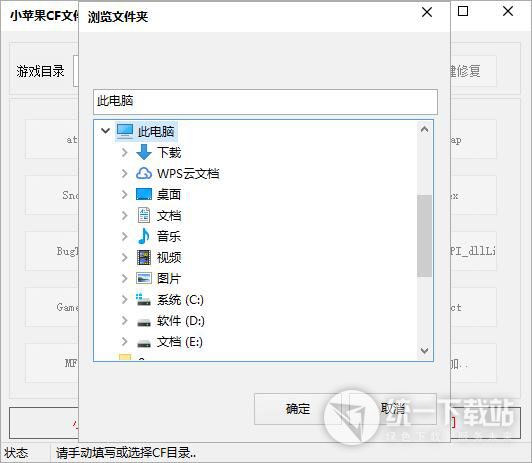The width and height of the screenshot is (532, 463).
Task: Expand the 下载 folder chevron
Action: click(x=125, y=152)
